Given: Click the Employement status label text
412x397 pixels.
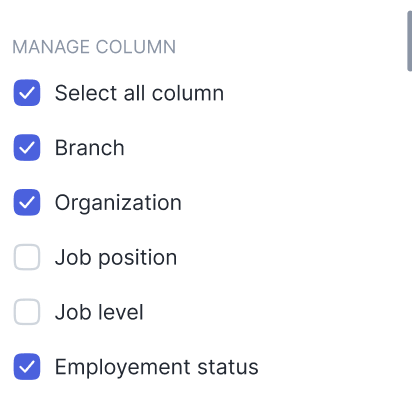Looking at the screenshot, I should coord(157,367).
